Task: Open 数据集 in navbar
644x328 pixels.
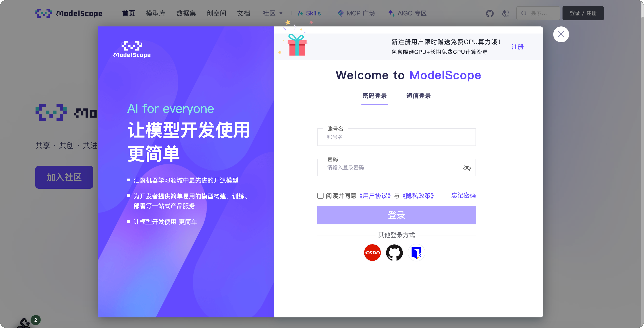Action: (186, 13)
